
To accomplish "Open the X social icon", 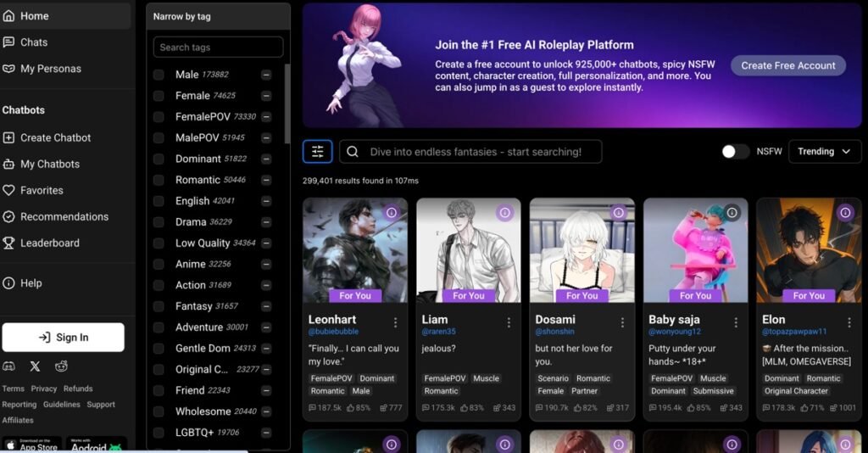I will (35, 366).
